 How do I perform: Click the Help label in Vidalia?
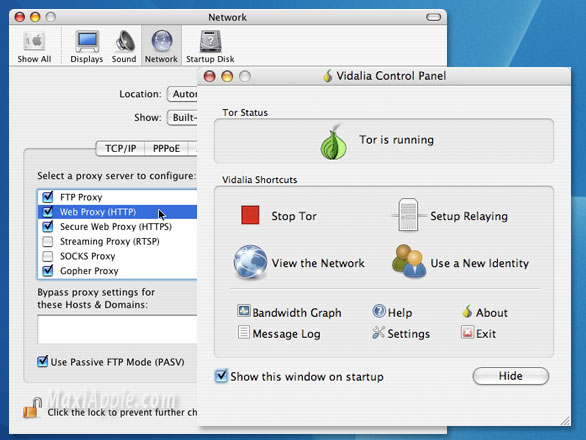(400, 313)
